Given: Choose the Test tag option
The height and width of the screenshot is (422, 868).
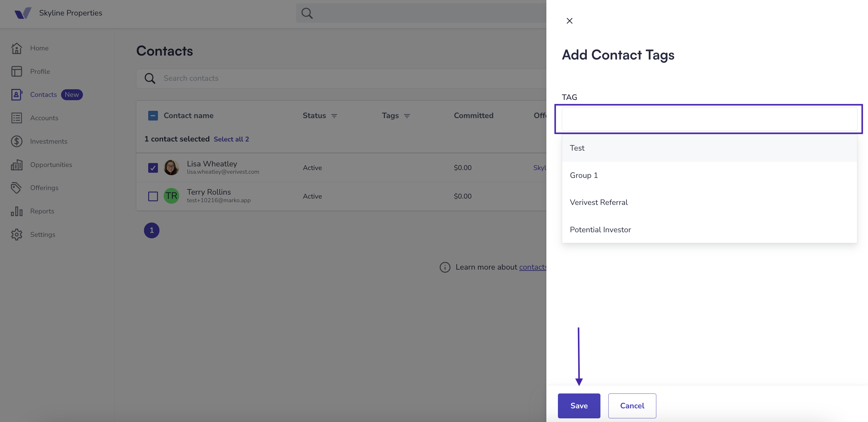Looking at the screenshot, I should 709,148.
